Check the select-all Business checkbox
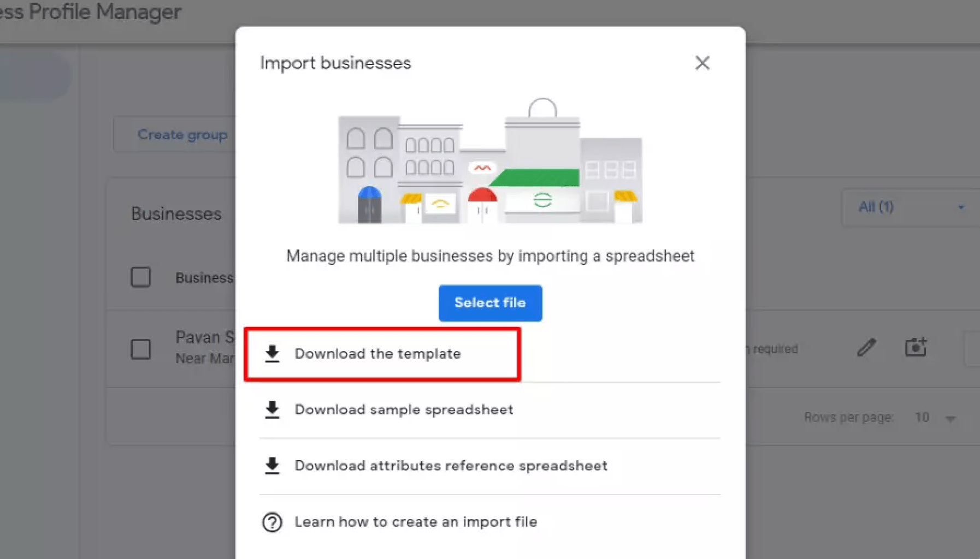 [x=140, y=277]
